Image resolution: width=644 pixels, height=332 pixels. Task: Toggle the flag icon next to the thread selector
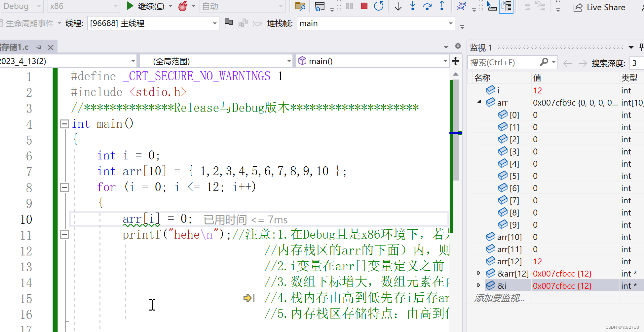coord(228,23)
